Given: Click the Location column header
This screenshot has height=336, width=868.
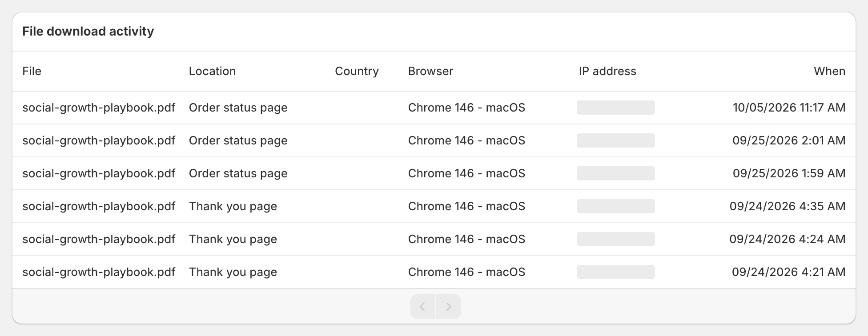Looking at the screenshot, I should pyautogui.click(x=212, y=71).
